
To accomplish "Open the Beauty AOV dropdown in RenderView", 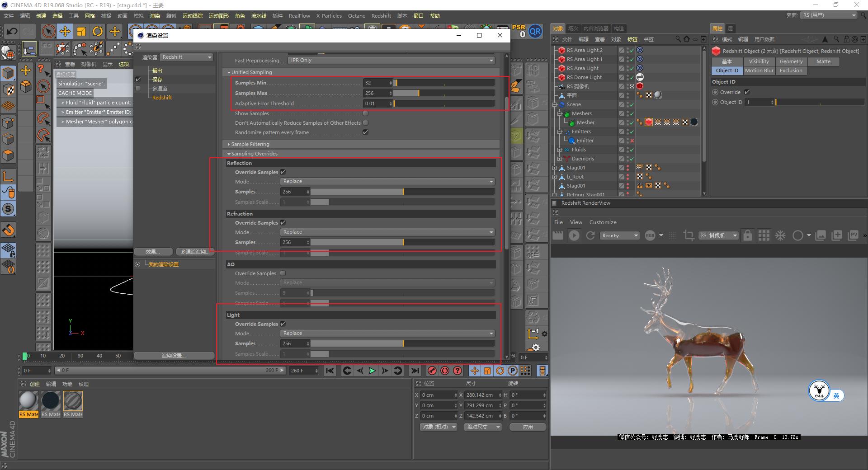I will pos(619,235).
